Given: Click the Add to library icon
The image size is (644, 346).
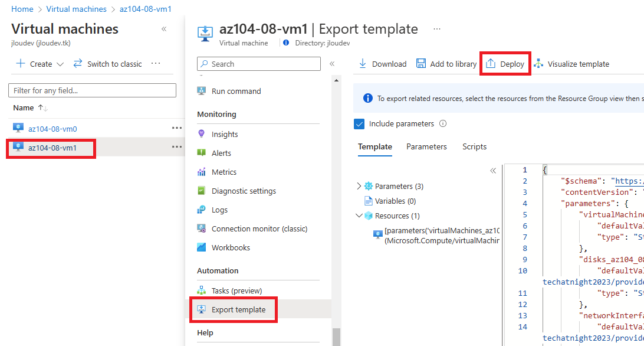Looking at the screenshot, I should click(421, 63).
